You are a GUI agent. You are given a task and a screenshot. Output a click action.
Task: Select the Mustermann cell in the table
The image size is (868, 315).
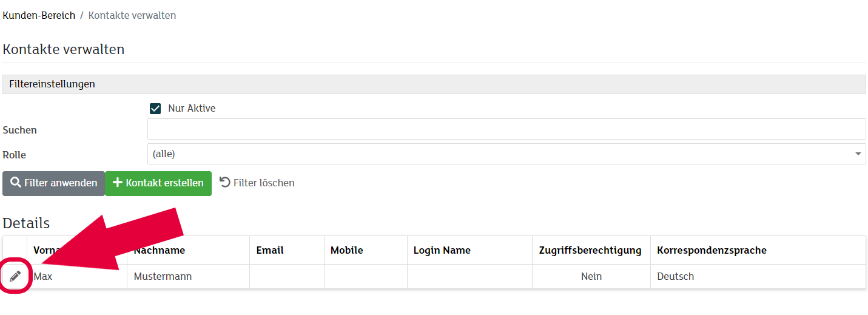tap(188, 277)
